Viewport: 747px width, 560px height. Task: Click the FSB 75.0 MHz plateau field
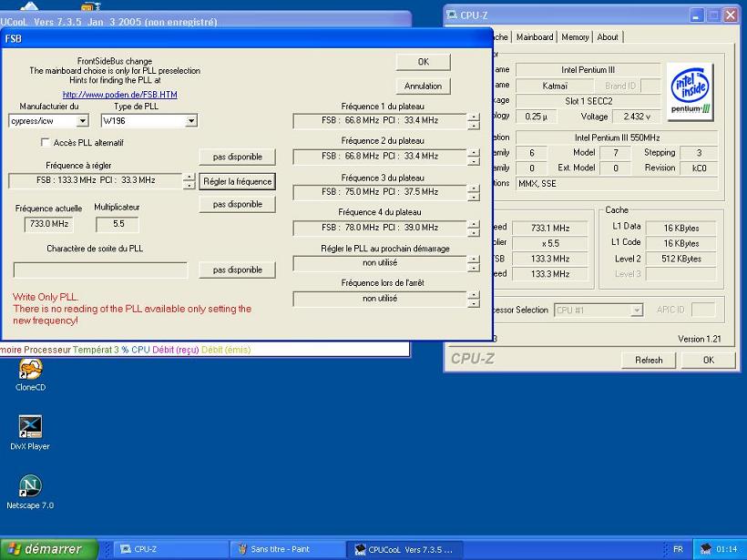click(x=380, y=192)
